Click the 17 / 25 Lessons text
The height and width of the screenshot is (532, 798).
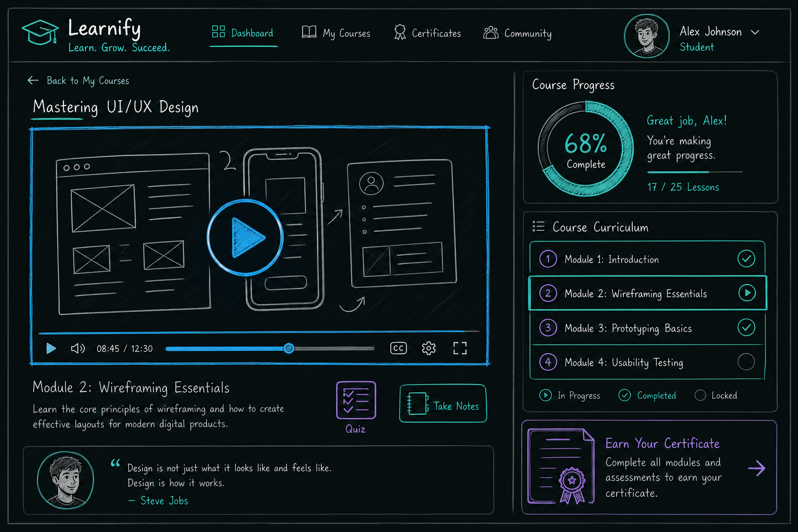tap(683, 187)
